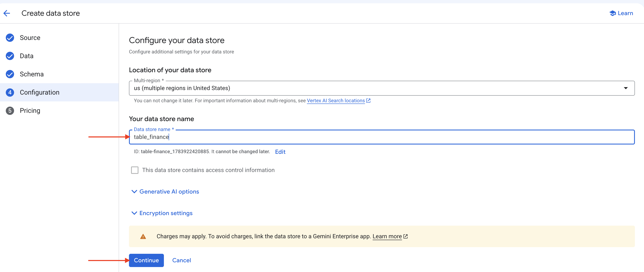Click the ID text table-finance_1783922420885
644x272 pixels.
pos(175,152)
